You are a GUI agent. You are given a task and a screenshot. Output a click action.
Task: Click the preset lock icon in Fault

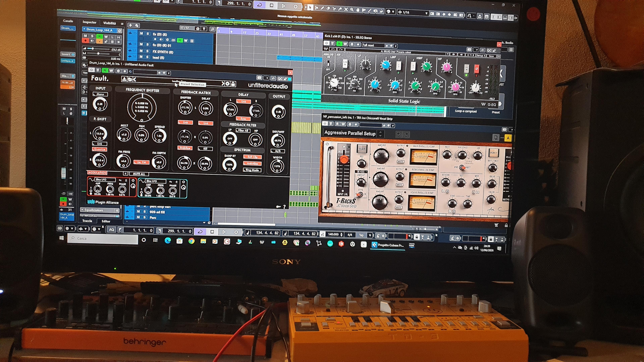click(233, 84)
